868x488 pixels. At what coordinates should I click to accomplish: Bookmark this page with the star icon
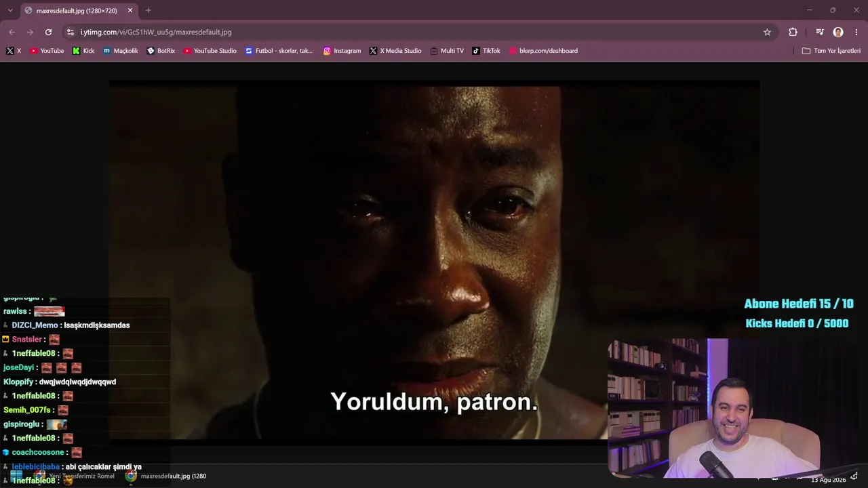[x=767, y=32]
